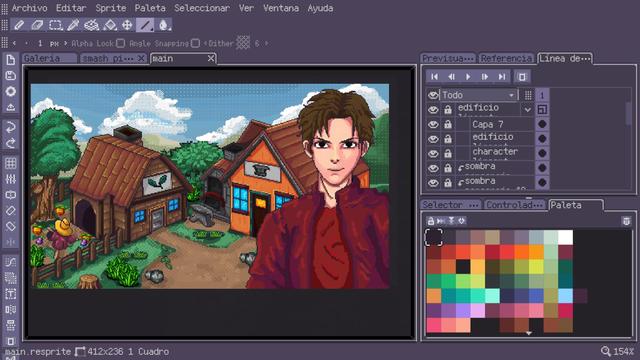The width and height of the screenshot is (640, 360).
Task: Open the Selector tab
Action: pyautogui.click(x=451, y=205)
